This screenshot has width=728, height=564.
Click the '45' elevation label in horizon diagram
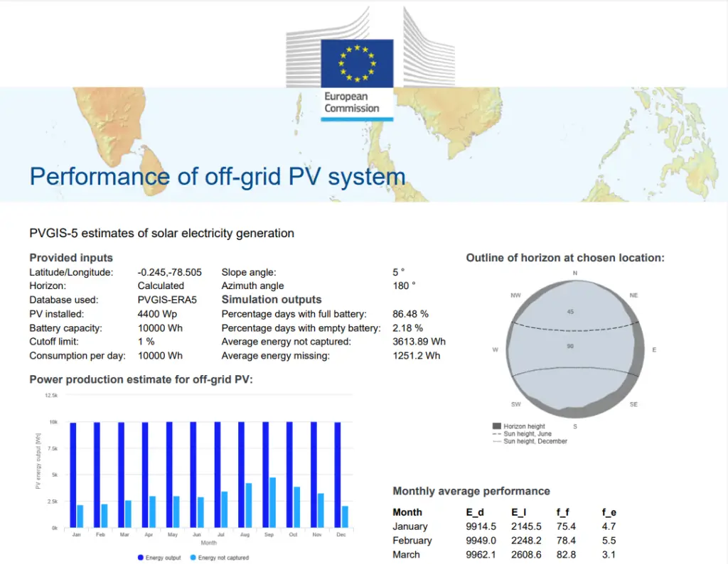point(570,312)
